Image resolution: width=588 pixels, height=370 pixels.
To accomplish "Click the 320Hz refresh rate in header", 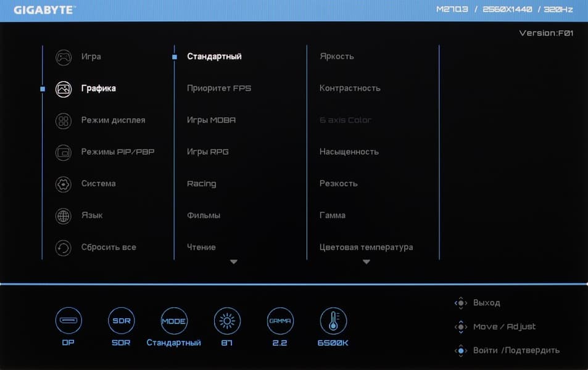I will click(558, 9).
